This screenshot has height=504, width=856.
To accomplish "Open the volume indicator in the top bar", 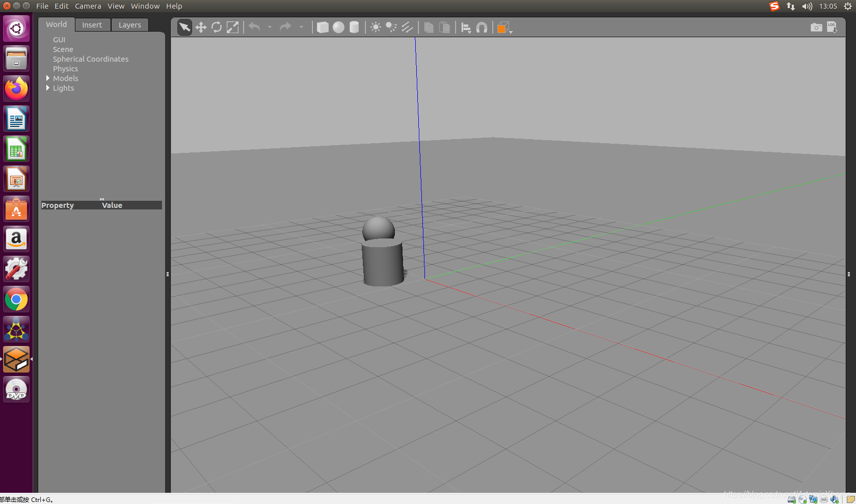I will (807, 6).
